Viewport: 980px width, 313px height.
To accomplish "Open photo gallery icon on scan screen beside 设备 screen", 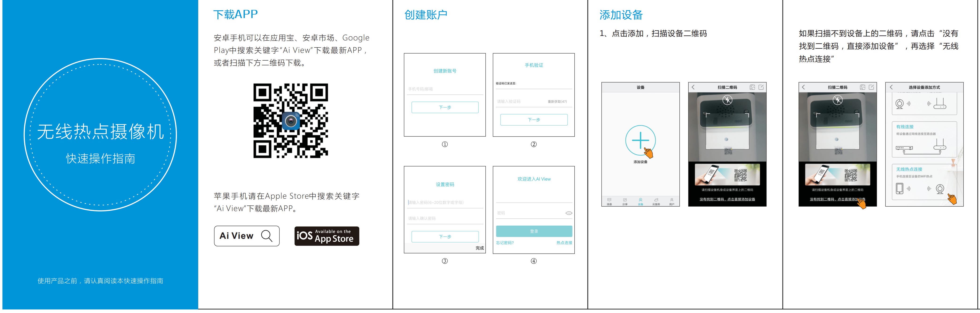I will (752, 87).
